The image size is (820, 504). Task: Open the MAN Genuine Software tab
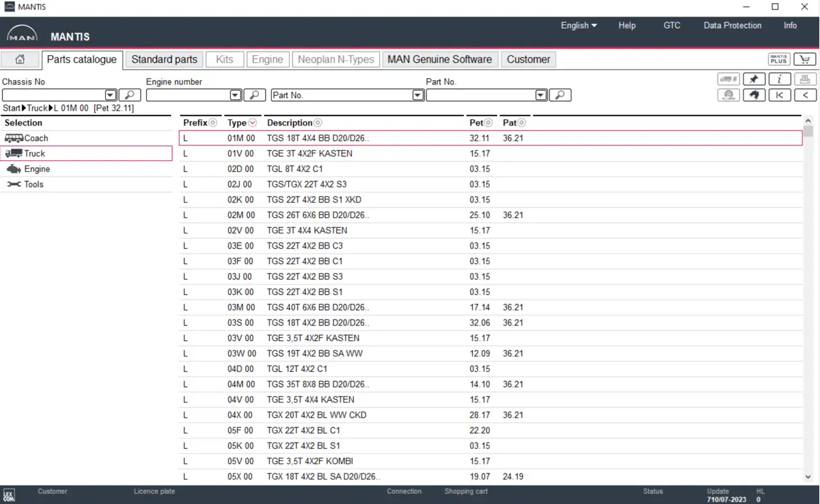[439, 60]
